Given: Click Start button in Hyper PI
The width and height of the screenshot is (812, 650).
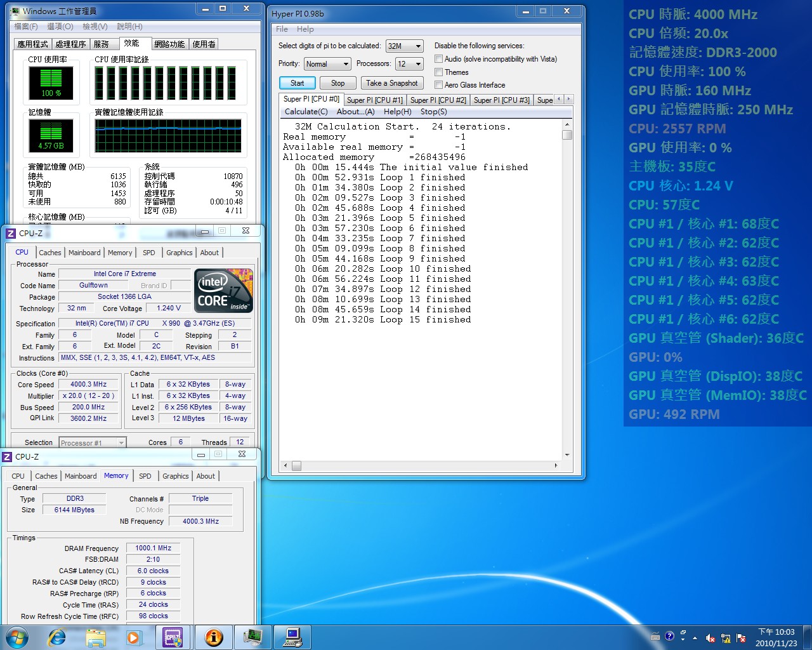Looking at the screenshot, I should tap(297, 83).
